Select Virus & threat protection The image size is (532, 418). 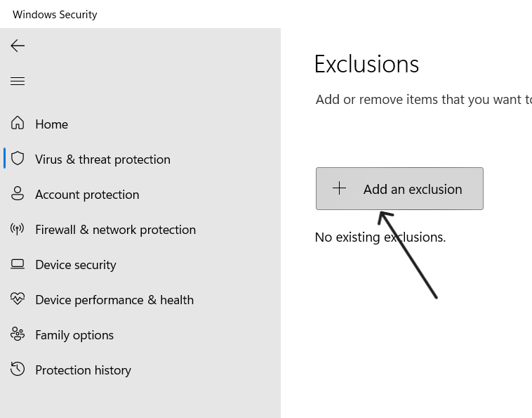[102, 159]
